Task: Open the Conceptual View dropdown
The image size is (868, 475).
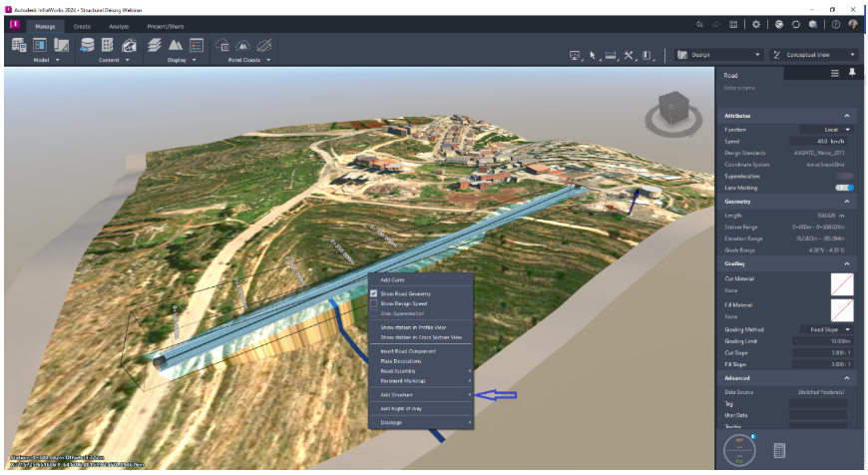Action: [814, 55]
